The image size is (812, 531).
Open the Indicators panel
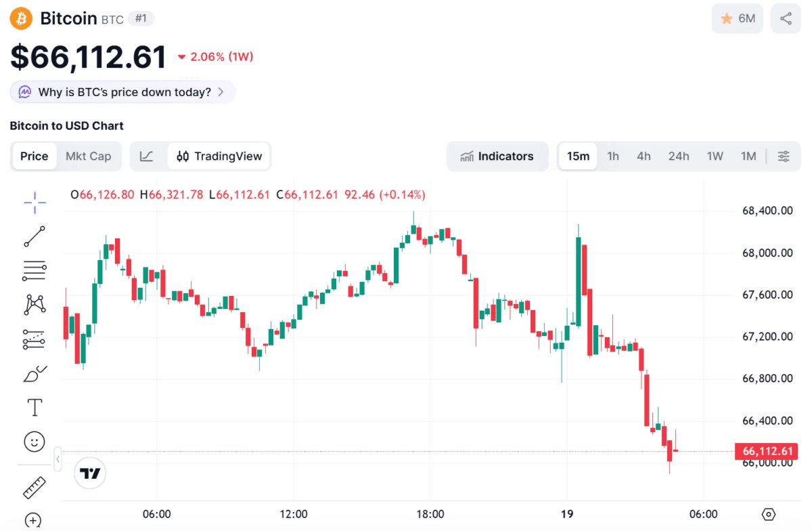pos(497,156)
